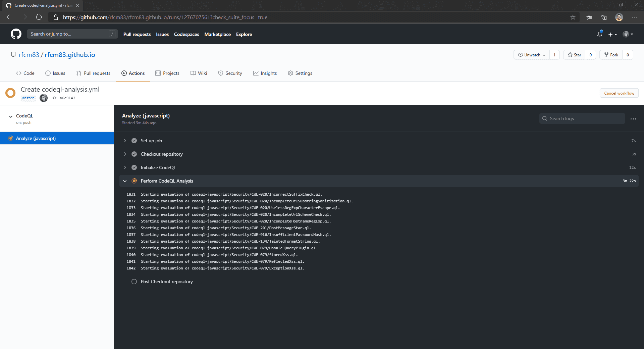Fork the repository

pyautogui.click(x=611, y=55)
